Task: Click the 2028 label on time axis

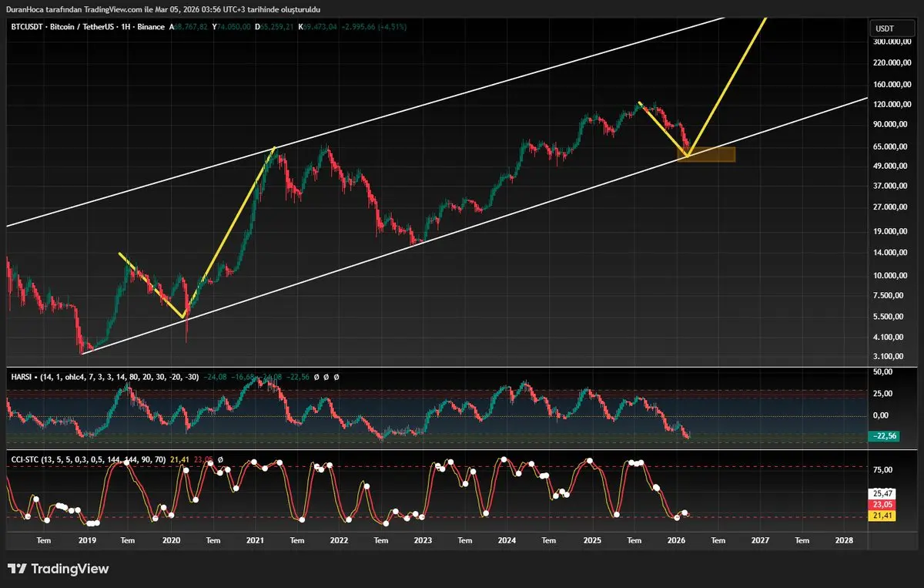Action: [x=843, y=541]
